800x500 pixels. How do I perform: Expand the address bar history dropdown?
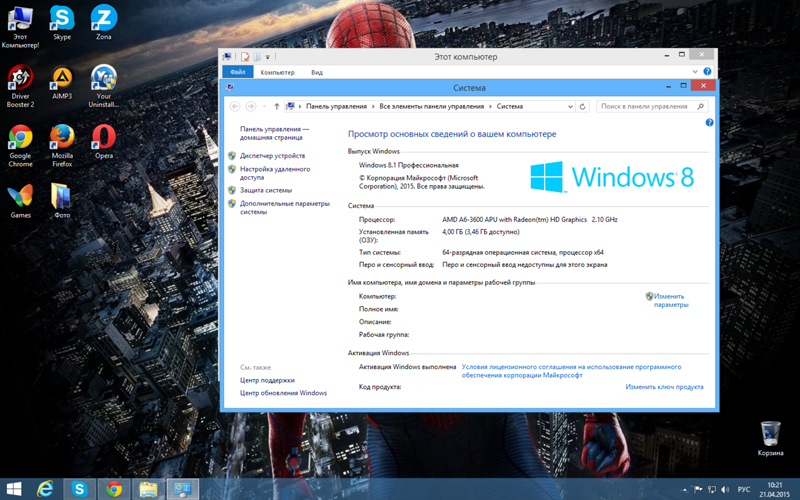570,106
